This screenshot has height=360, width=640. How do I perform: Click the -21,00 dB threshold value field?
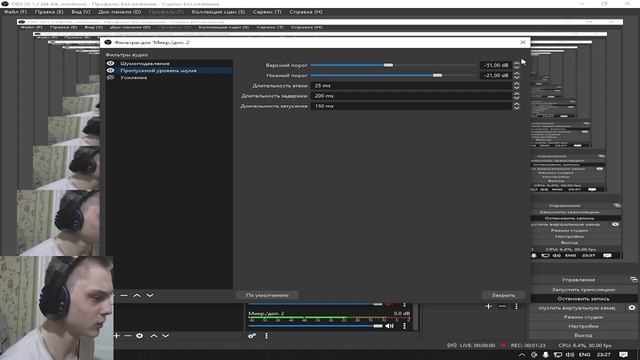click(x=495, y=76)
